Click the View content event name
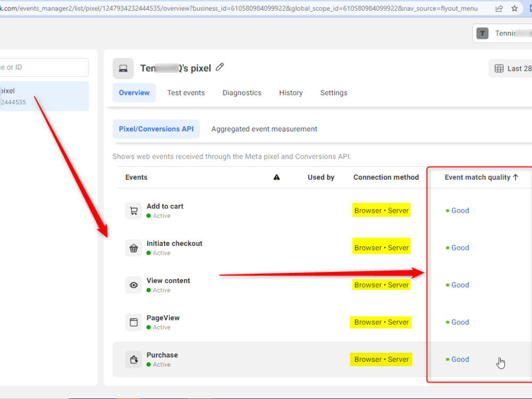The image size is (532, 399). [x=168, y=280]
